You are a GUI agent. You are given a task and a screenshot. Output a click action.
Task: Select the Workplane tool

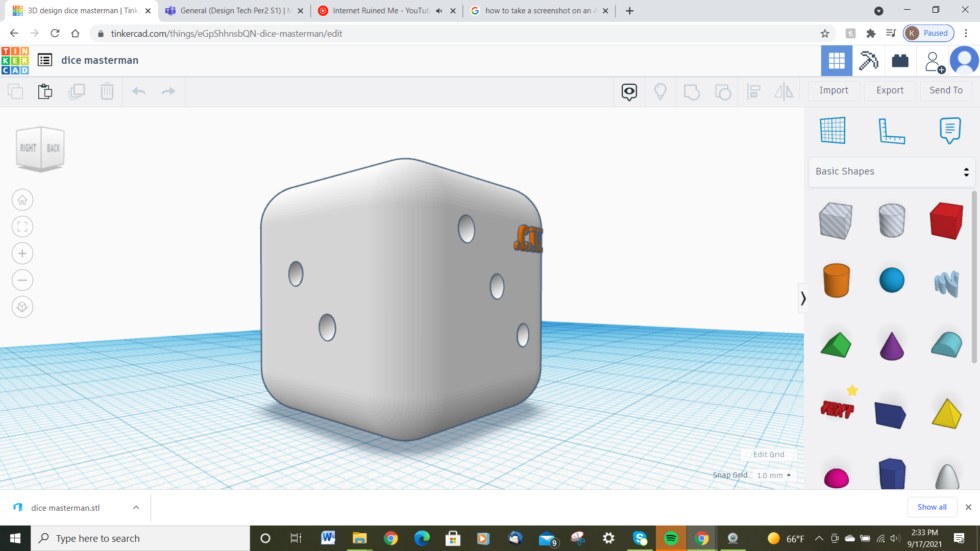coord(832,130)
